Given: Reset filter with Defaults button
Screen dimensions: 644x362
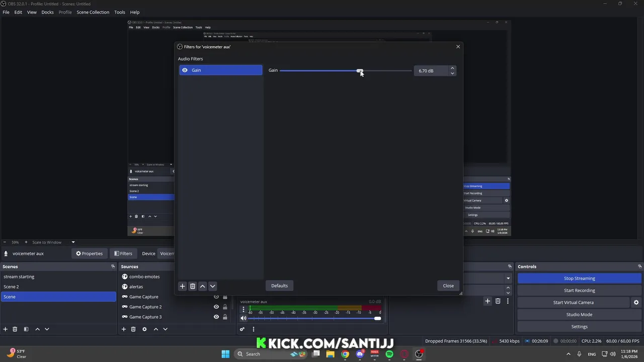Looking at the screenshot, I should (279, 286).
